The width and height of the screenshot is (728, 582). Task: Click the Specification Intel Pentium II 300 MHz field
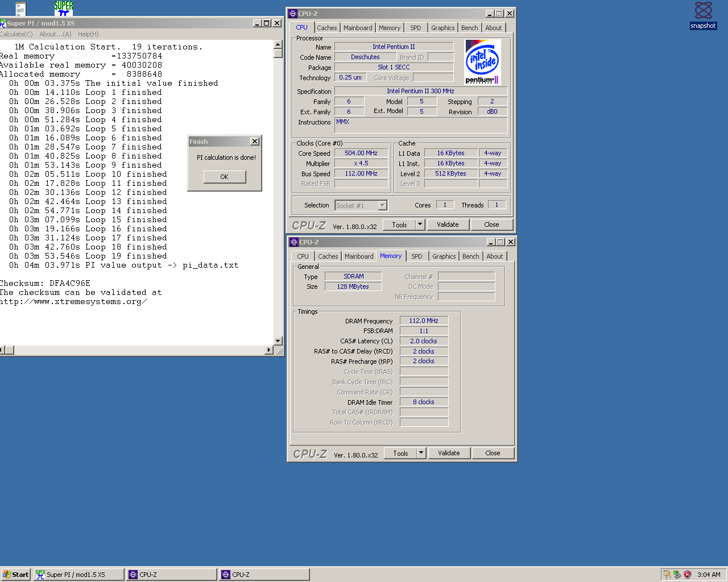pos(421,91)
